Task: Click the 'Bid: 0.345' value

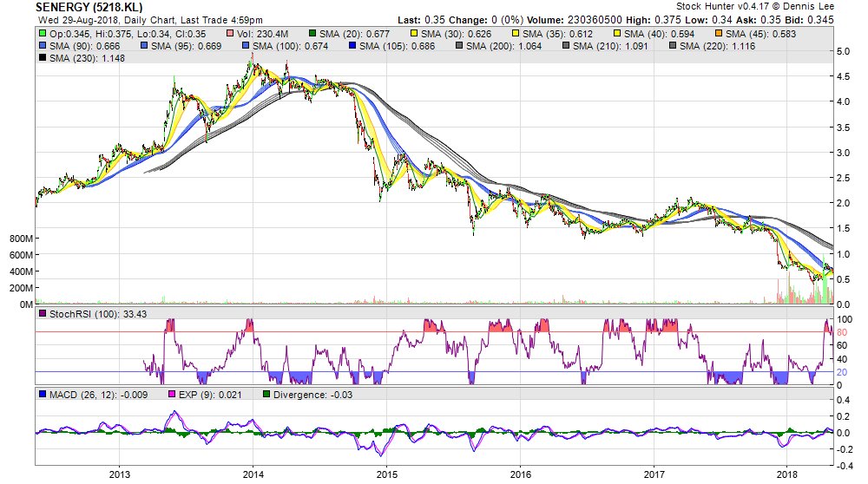Action: point(809,20)
